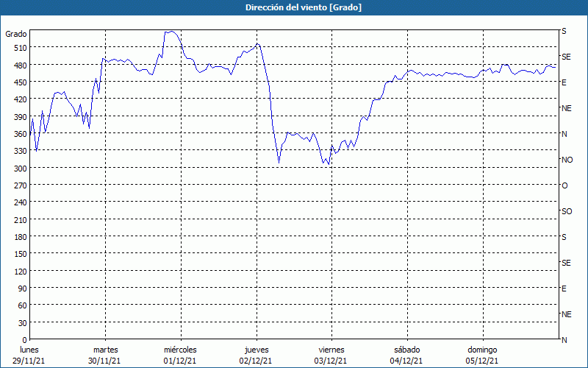Select the date 05/12/21
Screen dimensions: 588x368
coord(482,361)
